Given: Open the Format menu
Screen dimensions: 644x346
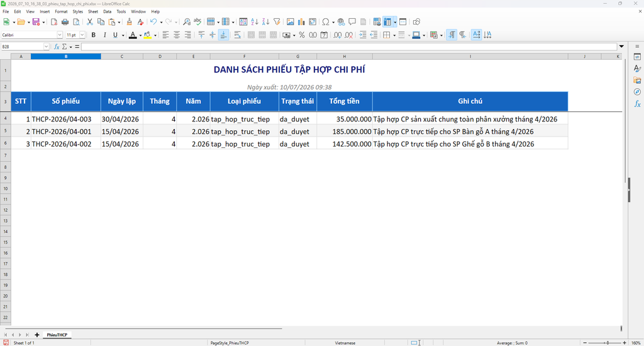Looking at the screenshot, I should click(61, 11).
